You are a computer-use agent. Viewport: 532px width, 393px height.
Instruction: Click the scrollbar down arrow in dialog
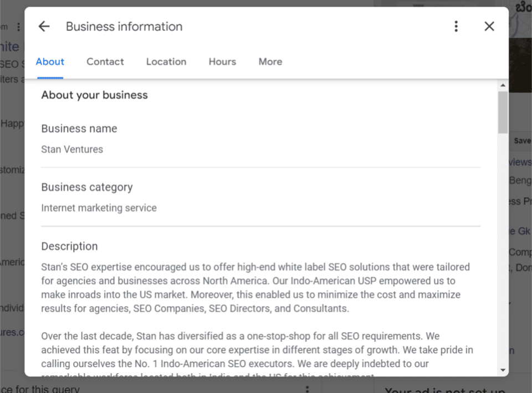(503, 369)
